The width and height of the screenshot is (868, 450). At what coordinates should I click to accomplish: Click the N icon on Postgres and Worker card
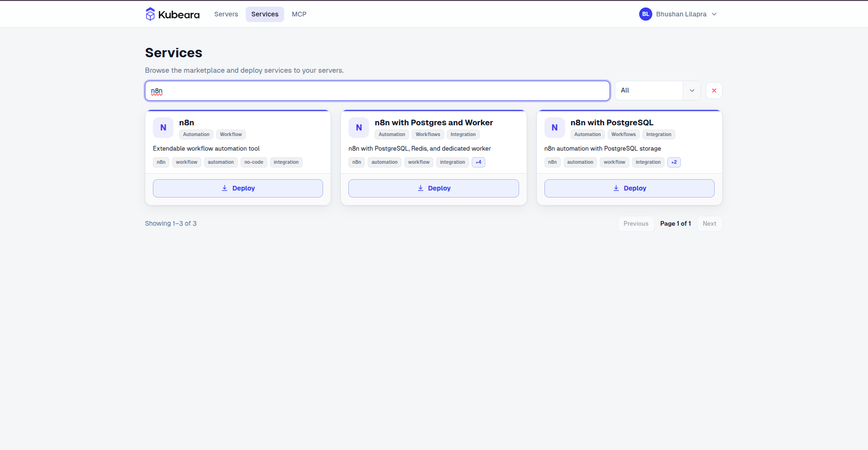pyautogui.click(x=359, y=128)
